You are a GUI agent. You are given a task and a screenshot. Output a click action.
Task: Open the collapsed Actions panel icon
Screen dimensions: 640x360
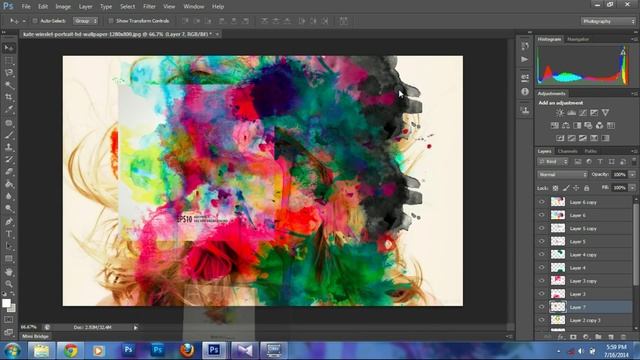pos(525,60)
